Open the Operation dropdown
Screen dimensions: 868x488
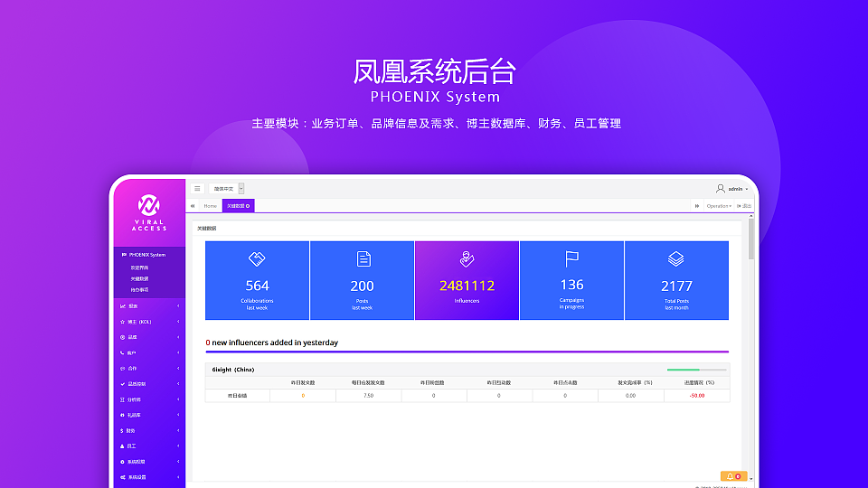(x=719, y=206)
